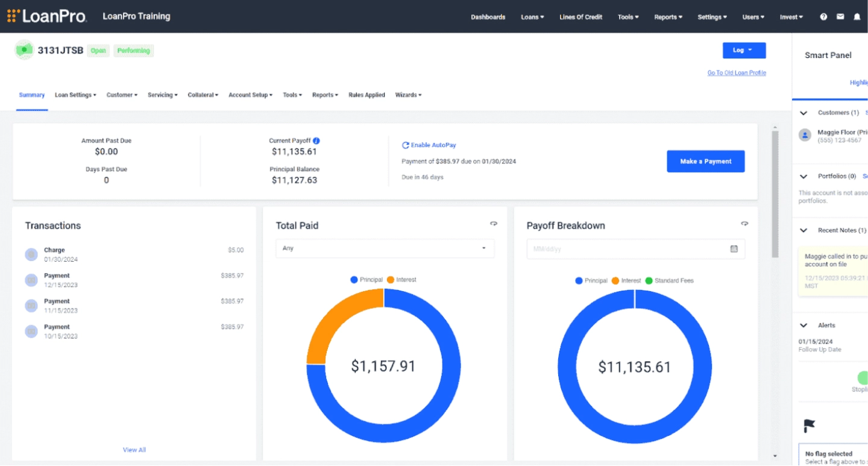Viewport: 868px width, 466px height.
Task: Check notifications via the bell icon
Action: [857, 16]
